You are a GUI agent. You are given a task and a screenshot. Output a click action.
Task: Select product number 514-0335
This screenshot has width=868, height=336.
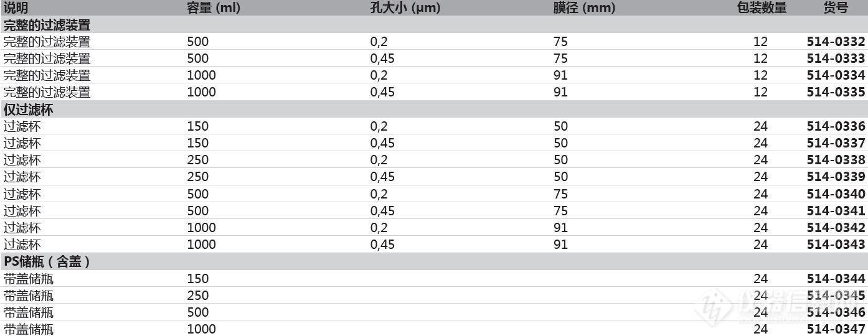pyautogui.click(x=836, y=92)
